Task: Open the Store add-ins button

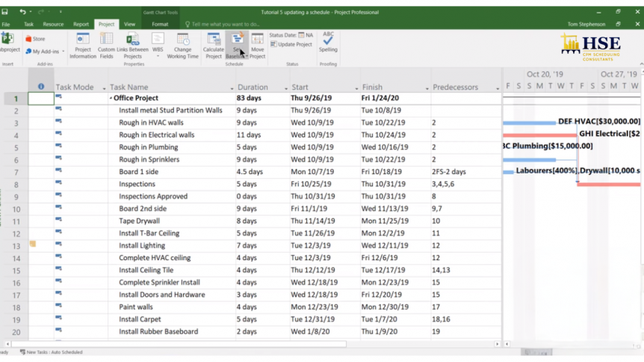Action: pos(35,39)
